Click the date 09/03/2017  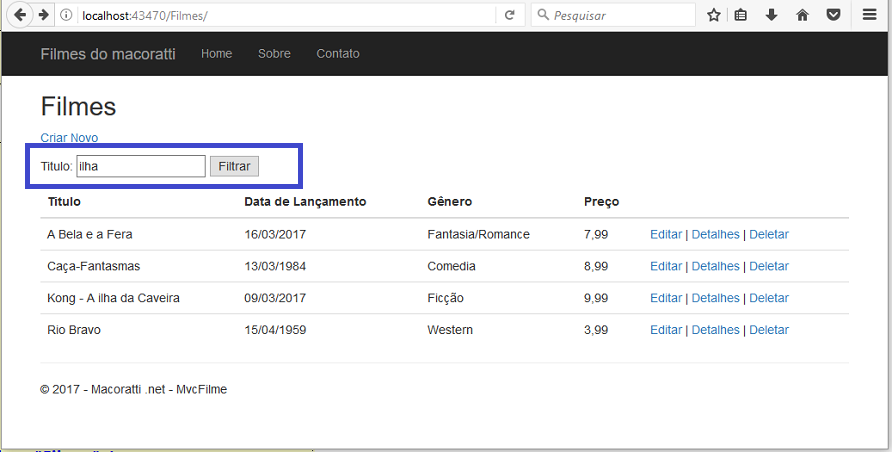click(275, 298)
